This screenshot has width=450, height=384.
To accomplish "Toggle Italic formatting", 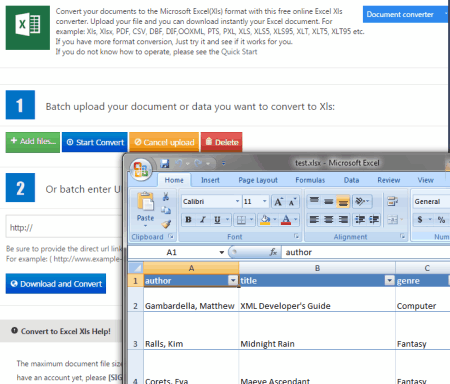I will pyautogui.click(x=203, y=220).
